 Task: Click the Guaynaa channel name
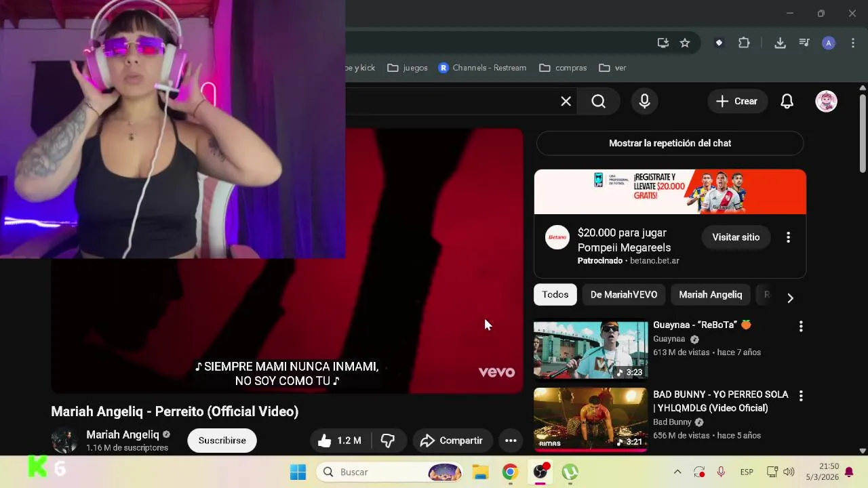[x=669, y=339]
